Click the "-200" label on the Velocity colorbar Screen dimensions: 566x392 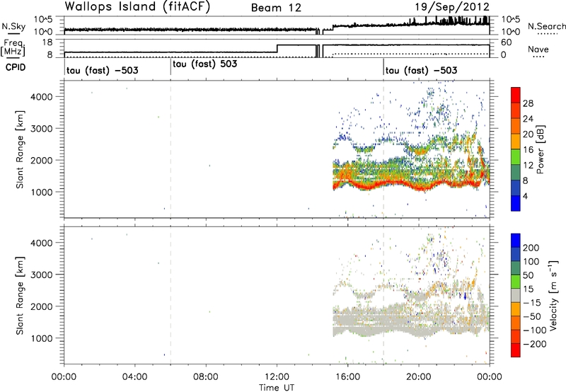[535, 344]
